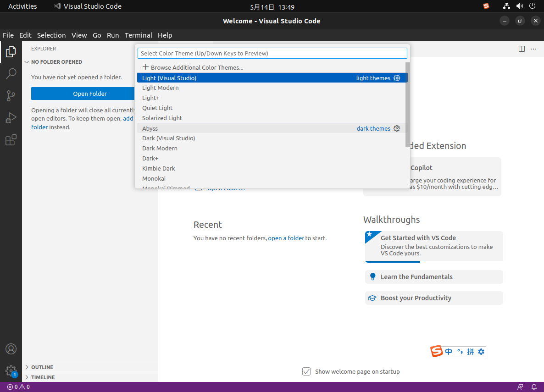Screen dimensions: 544x392
Task: Open Boost your Productivity walkthrough
Action: 434,298
